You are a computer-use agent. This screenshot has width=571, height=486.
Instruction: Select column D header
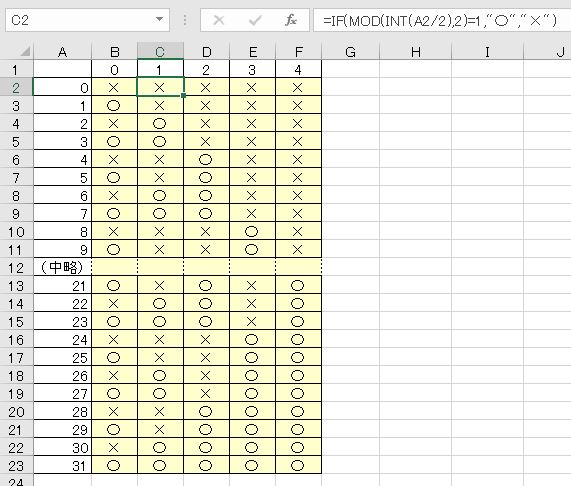tap(206, 52)
